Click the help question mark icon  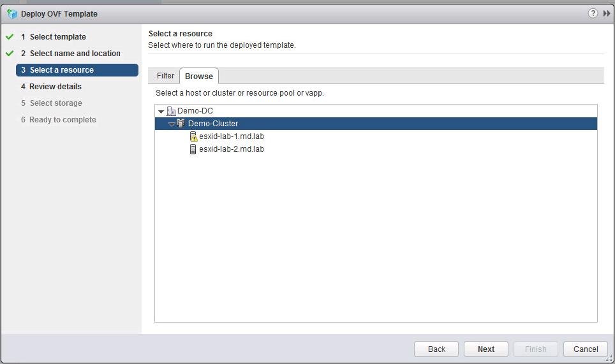pos(593,13)
